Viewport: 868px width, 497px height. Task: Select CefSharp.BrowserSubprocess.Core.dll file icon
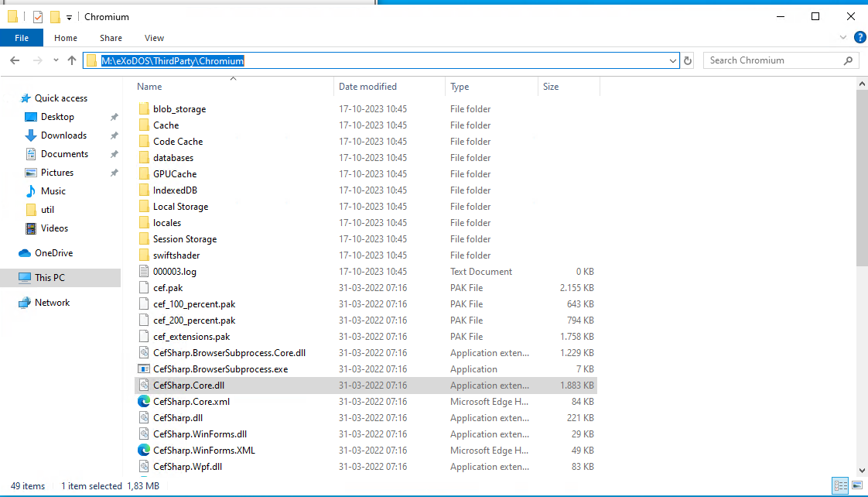pos(144,353)
